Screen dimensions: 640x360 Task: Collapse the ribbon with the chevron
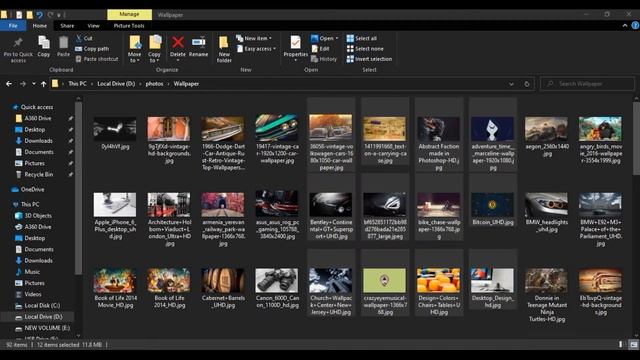(x=625, y=25)
